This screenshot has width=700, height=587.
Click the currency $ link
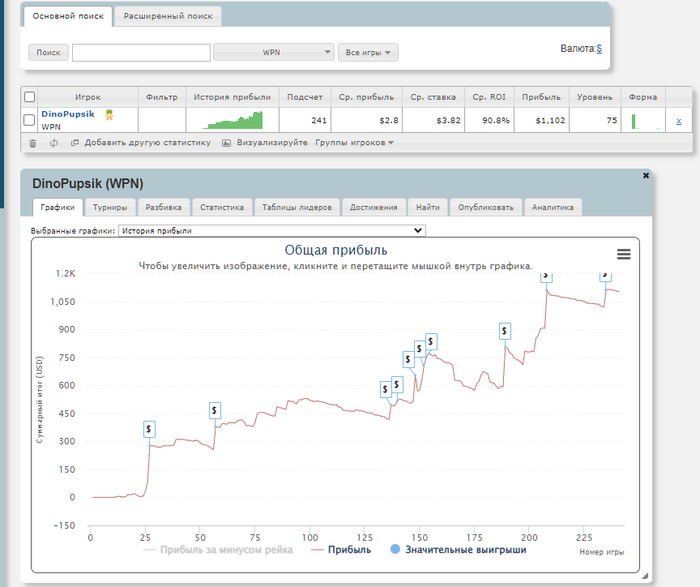click(x=599, y=49)
